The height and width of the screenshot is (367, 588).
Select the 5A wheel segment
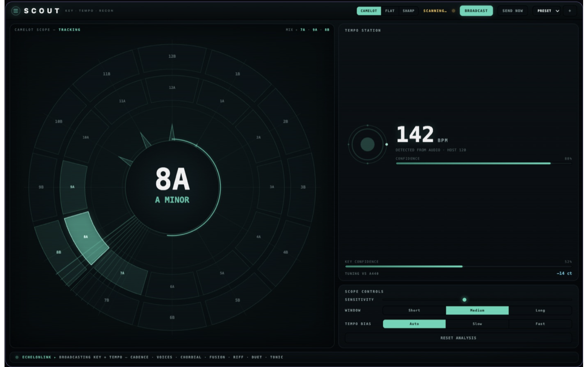(x=222, y=273)
